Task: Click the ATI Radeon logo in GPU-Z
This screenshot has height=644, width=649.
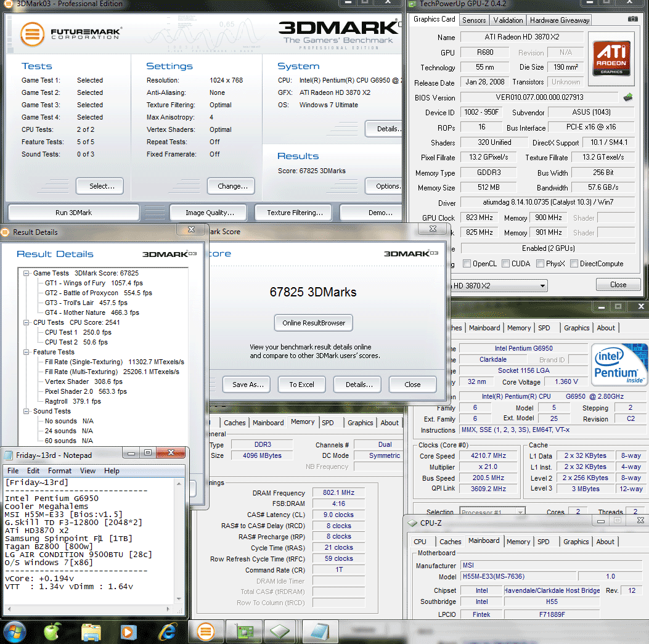Action: 611,58
